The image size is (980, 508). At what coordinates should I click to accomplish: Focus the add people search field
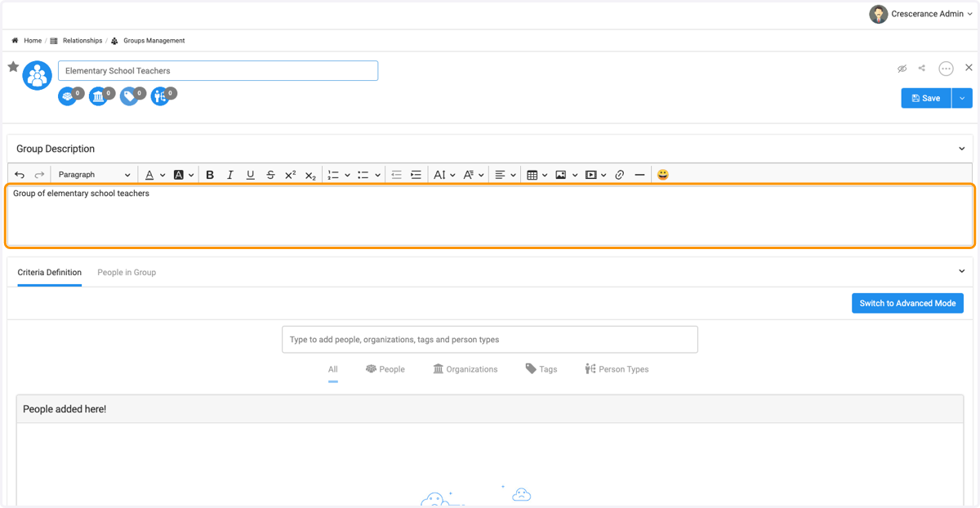click(x=490, y=340)
